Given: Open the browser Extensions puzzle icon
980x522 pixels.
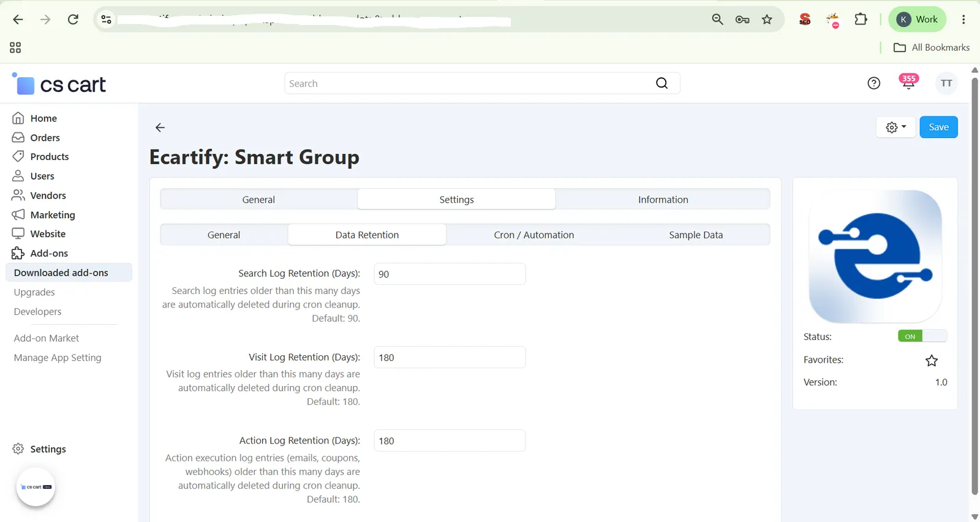Looking at the screenshot, I should point(861,20).
